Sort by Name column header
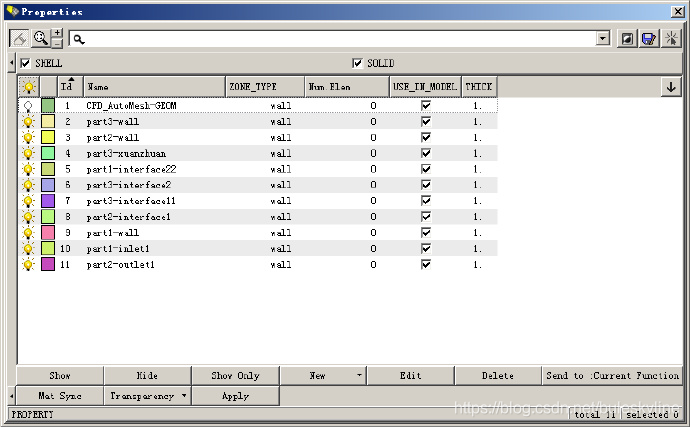This screenshot has height=427, width=690. pos(154,87)
